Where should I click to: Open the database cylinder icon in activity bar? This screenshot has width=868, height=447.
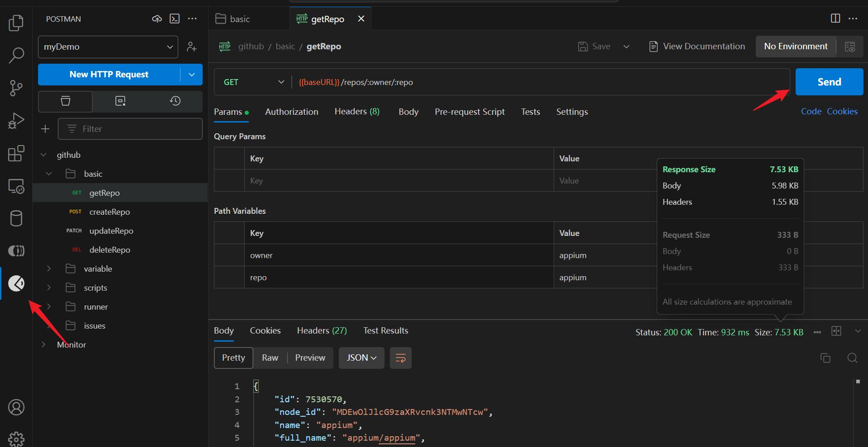[16, 218]
